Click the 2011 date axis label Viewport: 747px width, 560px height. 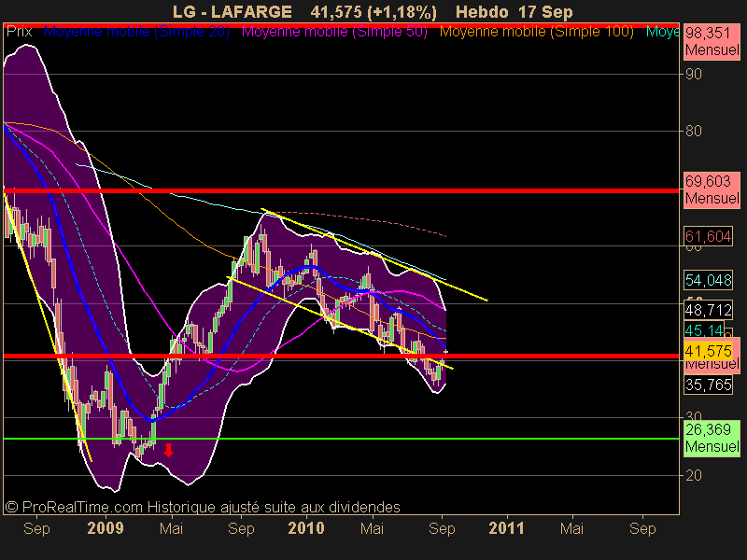[x=506, y=528]
